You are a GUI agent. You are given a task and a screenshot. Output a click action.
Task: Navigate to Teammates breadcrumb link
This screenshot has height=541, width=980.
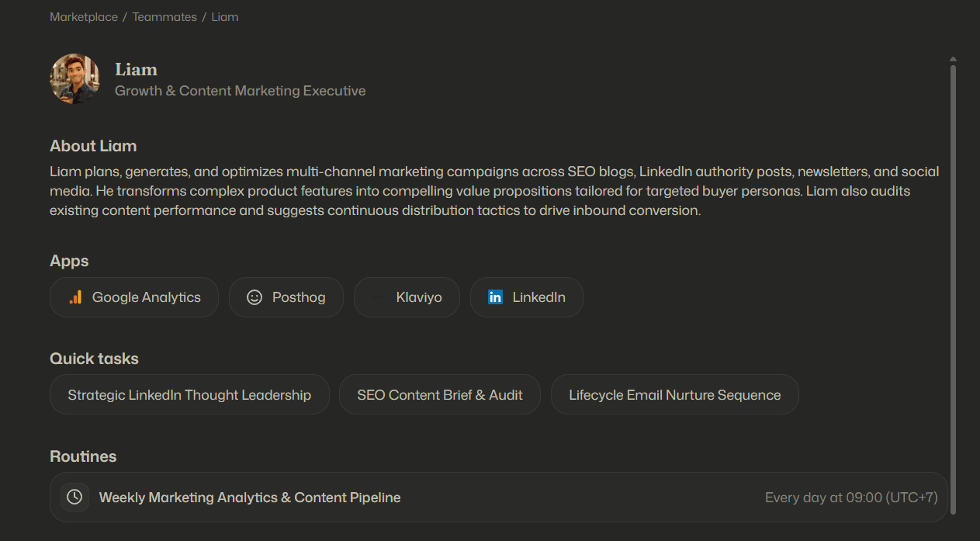164,17
